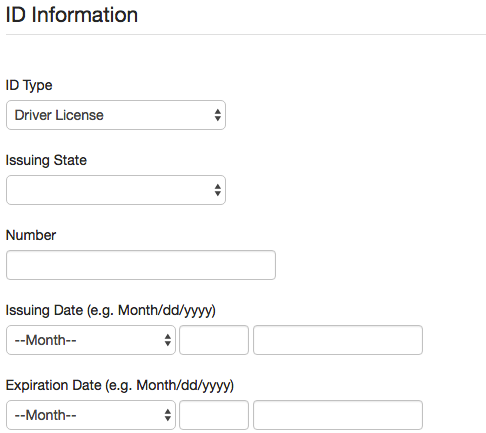Focus the Expiration Date day field

pyautogui.click(x=214, y=415)
